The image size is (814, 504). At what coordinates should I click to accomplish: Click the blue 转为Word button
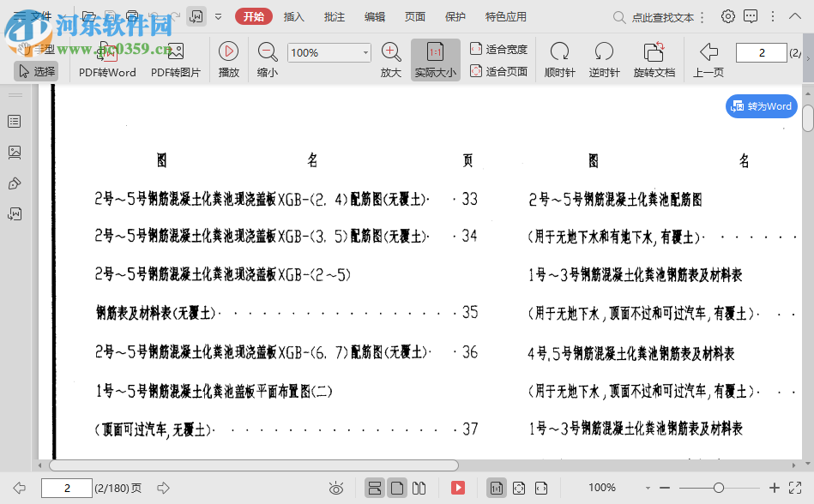[x=760, y=106]
